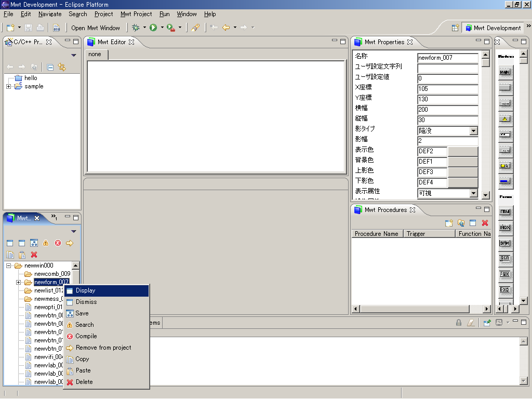
Task: Click the SCR form palette icon
Action: click(x=505, y=258)
